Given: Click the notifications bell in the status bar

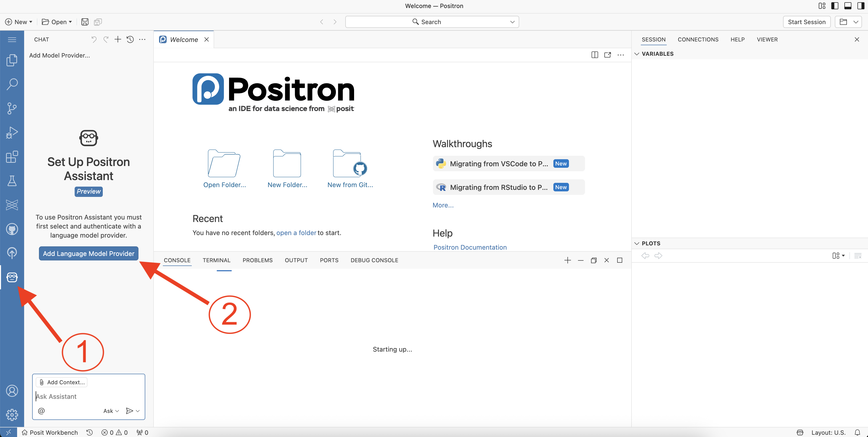Looking at the screenshot, I should 858,432.
